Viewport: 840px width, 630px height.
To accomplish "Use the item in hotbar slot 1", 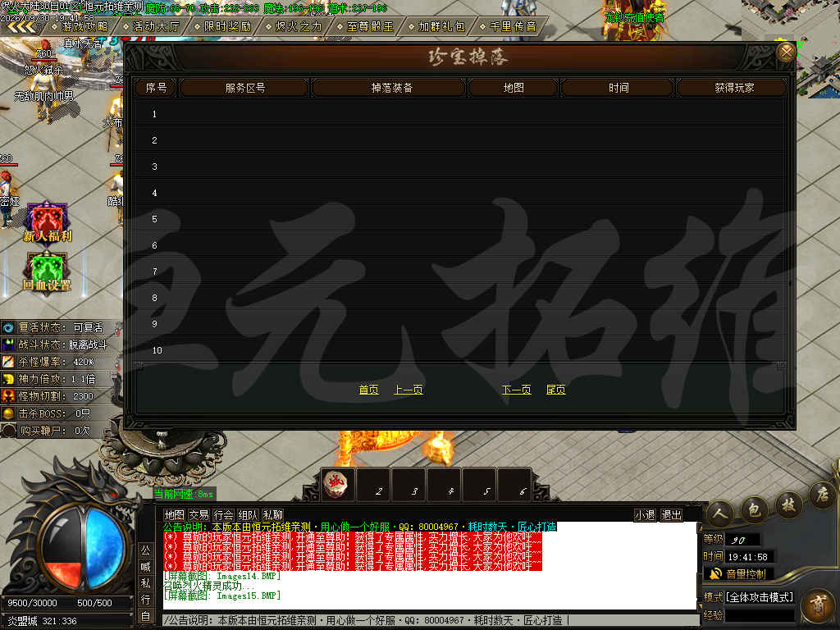I will point(336,484).
